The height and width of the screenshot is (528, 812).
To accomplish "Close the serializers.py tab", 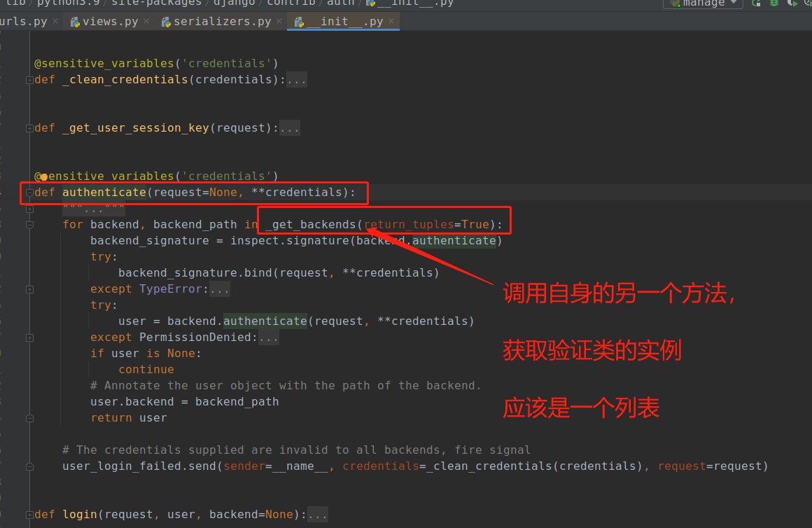I will [x=279, y=21].
